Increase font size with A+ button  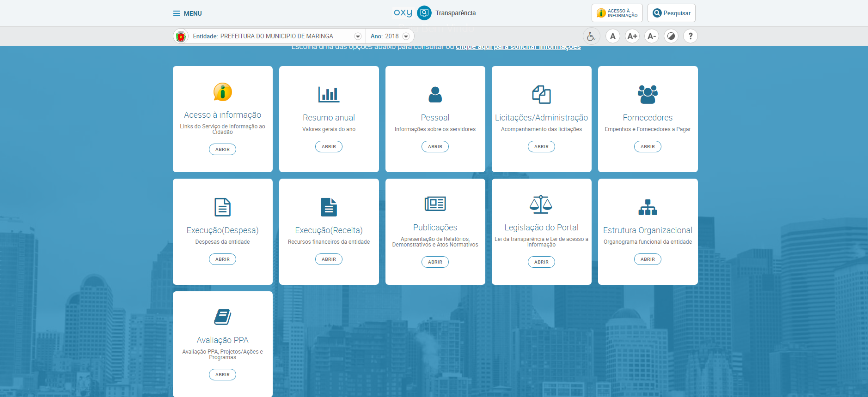coord(632,36)
